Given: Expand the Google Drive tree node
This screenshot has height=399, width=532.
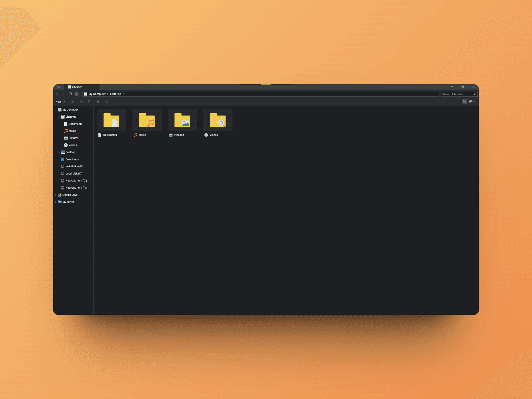Looking at the screenshot, I should tap(56, 195).
